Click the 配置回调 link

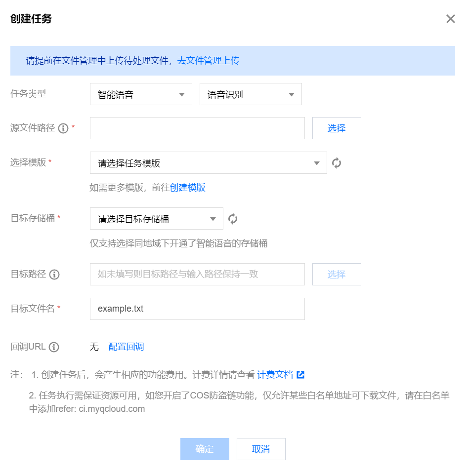pos(126,347)
